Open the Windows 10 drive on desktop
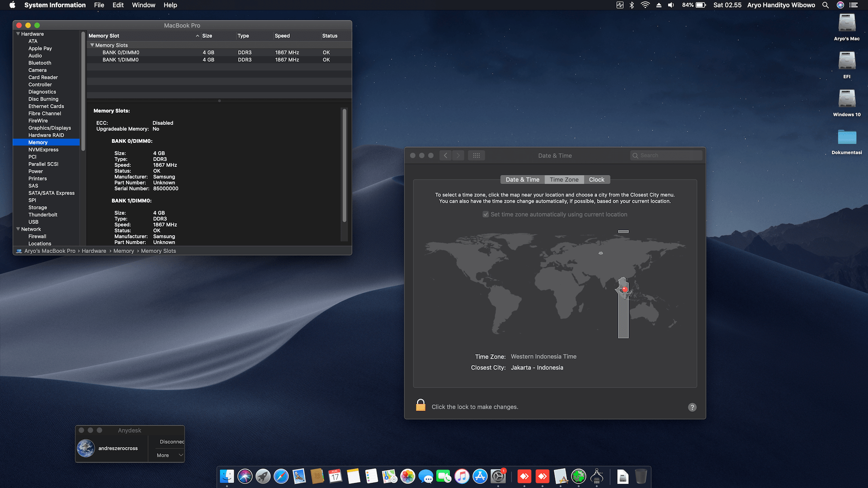 pyautogui.click(x=847, y=99)
